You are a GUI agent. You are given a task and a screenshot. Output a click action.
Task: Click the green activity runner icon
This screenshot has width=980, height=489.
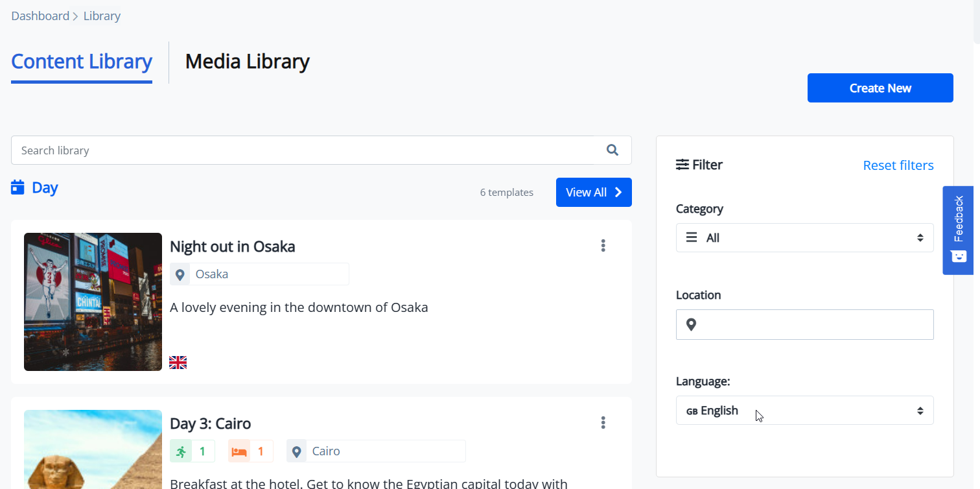pyautogui.click(x=181, y=451)
